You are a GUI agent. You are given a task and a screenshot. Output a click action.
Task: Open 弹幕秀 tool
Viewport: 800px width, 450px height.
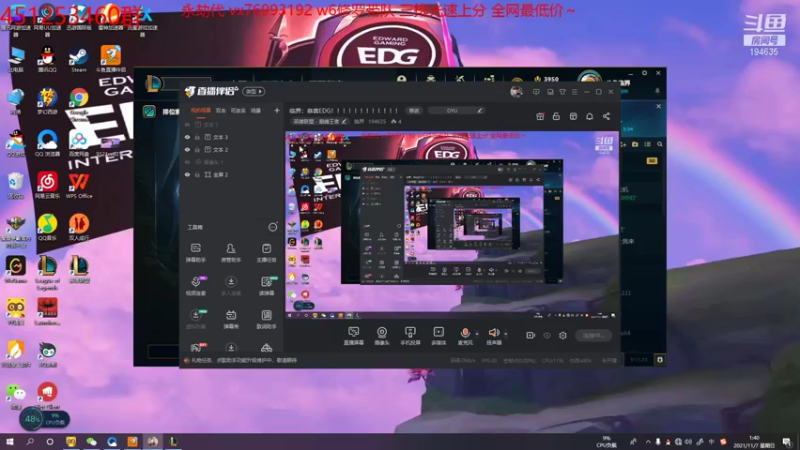231,319
